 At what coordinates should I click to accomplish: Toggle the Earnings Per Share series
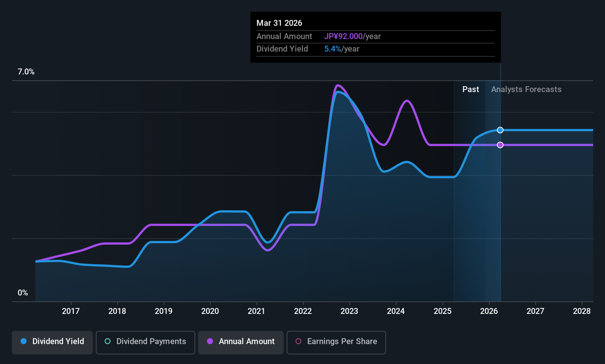336,343
